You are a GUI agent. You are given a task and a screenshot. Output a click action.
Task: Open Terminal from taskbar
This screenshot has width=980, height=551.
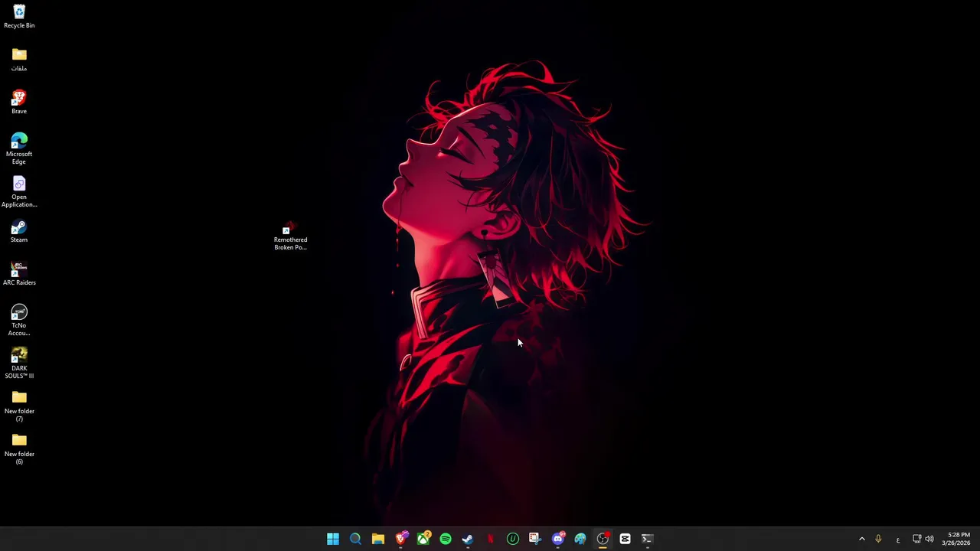(648, 539)
